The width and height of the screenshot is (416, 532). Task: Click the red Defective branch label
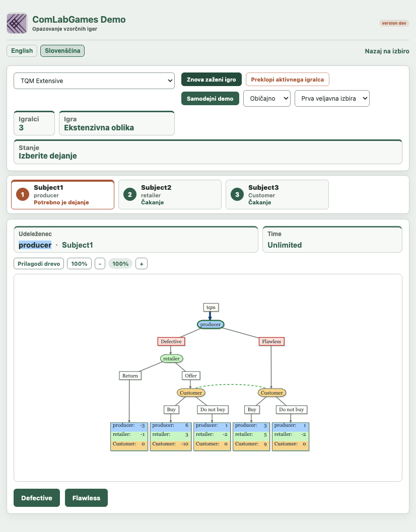pyautogui.click(x=171, y=342)
